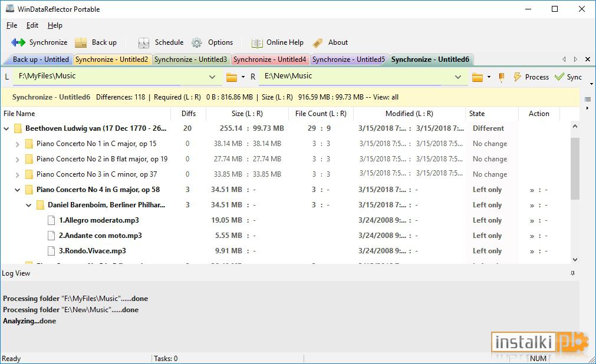
Task: Expand the right path E:\New\Music dropdown
Action: point(458,77)
